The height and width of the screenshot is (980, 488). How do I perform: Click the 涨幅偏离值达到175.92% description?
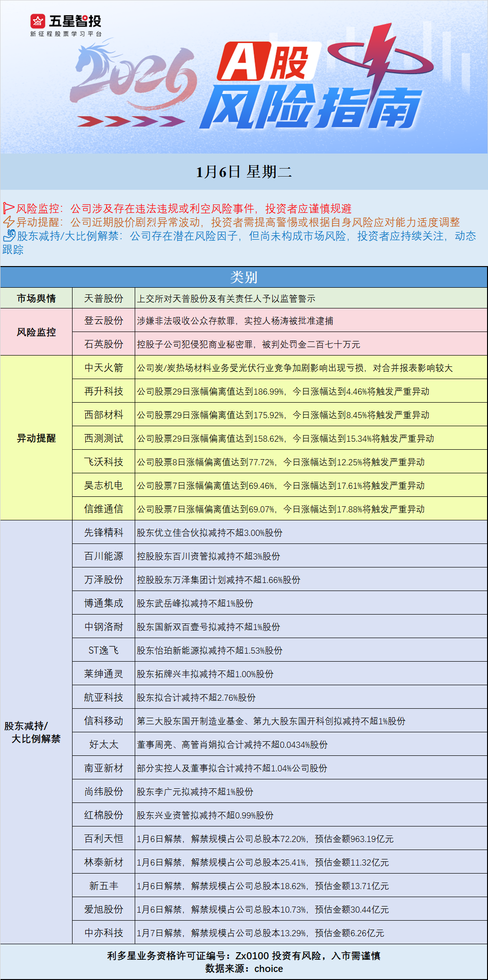tap(283, 415)
